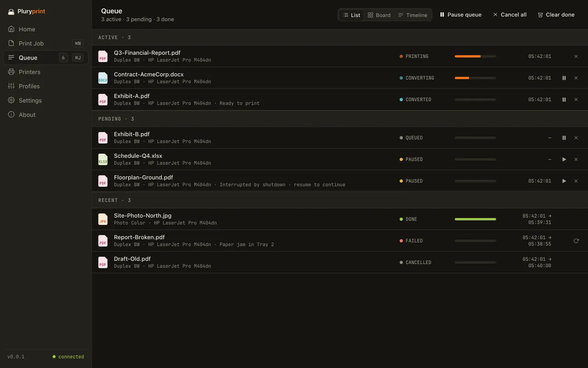This screenshot has width=588, height=368.
Task: Cancel the Exhibit-B.pdf job
Action: pyautogui.click(x=576, y=138)
